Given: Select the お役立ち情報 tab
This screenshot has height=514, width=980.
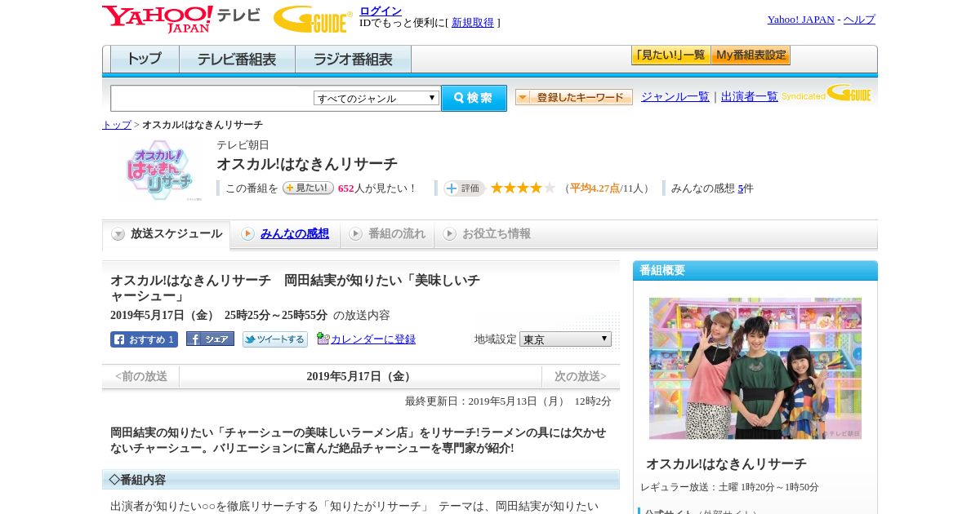Looking at the screenshot, I should point(487,234).
